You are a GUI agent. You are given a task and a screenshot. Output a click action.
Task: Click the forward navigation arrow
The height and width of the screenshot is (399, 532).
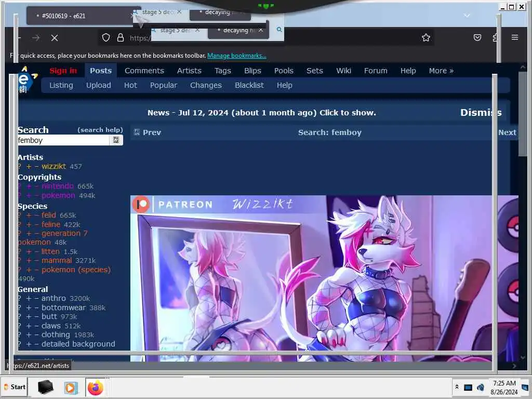click(x=36, y=37)
